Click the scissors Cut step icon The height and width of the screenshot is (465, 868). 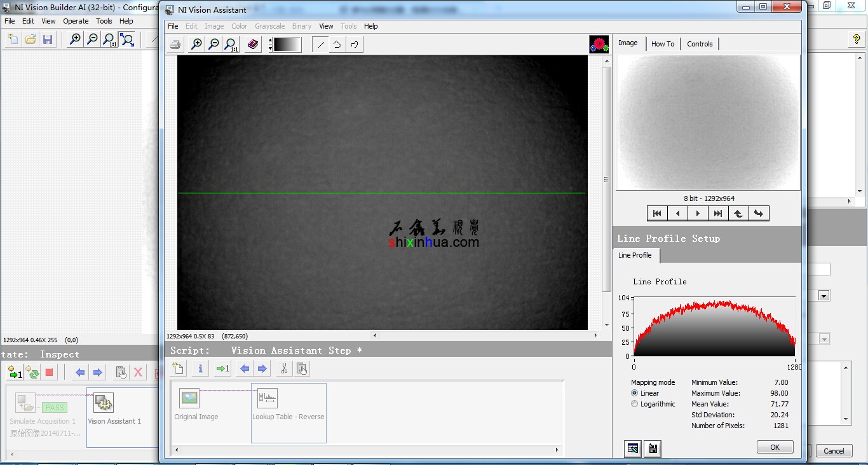coord(284,368)
